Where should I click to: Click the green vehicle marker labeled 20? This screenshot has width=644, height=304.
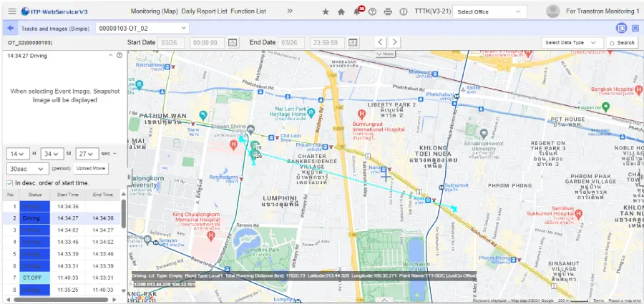click(253, 155)
